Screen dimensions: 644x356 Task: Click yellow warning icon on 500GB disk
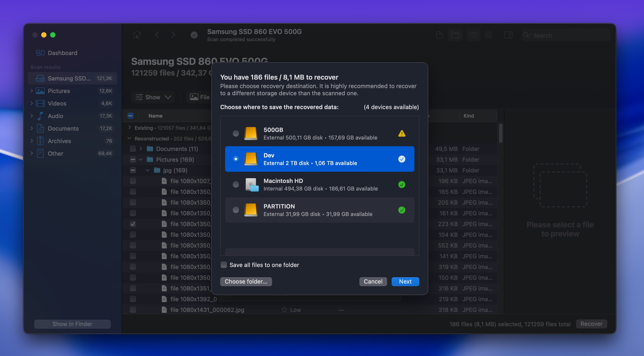[x=401, y=133]
